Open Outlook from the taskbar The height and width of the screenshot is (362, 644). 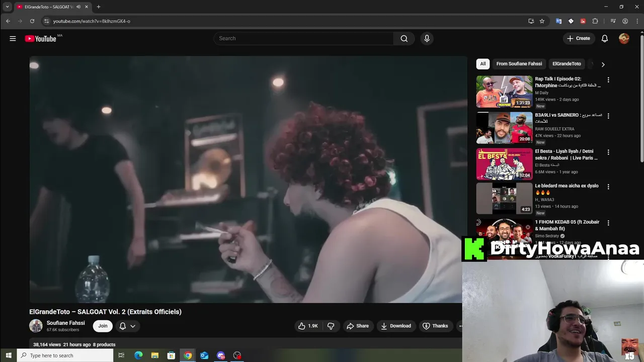coord(204,355)
